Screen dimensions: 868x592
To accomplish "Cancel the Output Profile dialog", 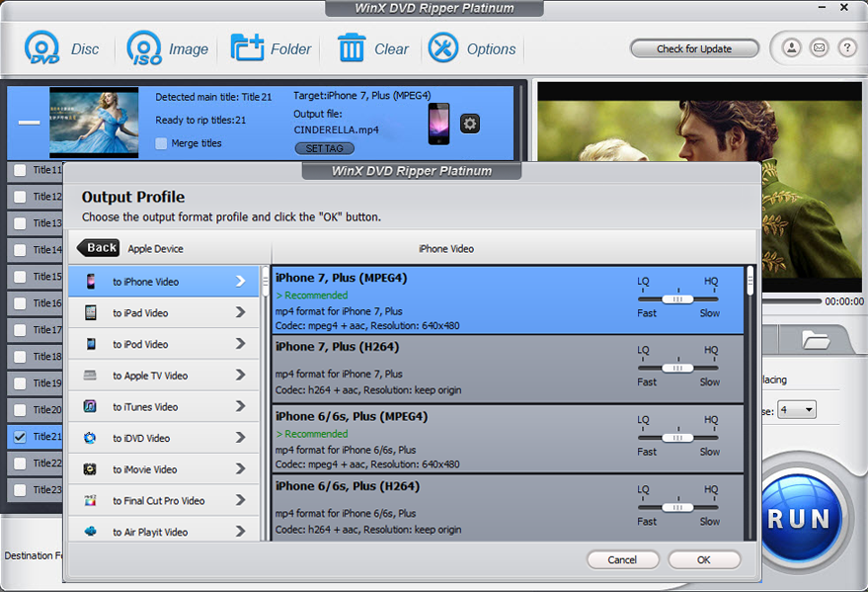I will (x=623, y=560).
